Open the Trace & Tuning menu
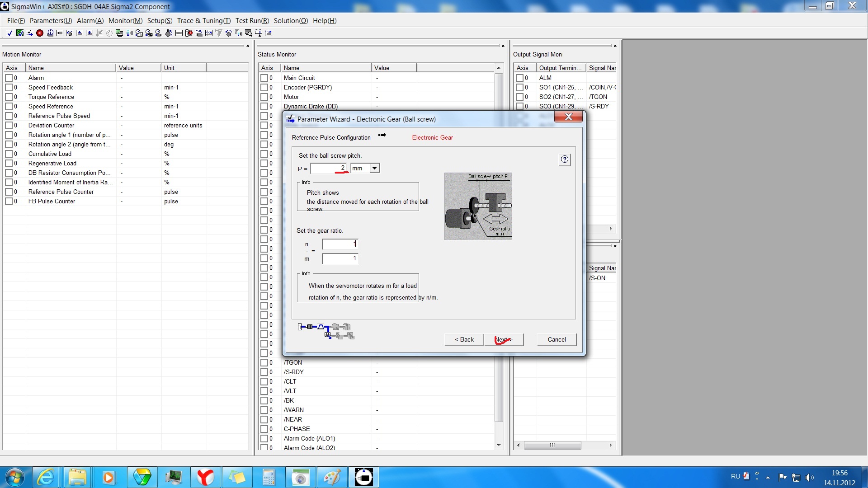Viewport: 868px width, 488px height. 203,21
